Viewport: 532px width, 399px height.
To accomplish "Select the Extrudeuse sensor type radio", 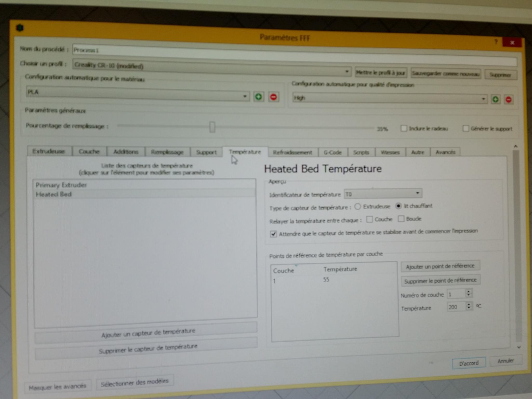I will coord(358,207).
